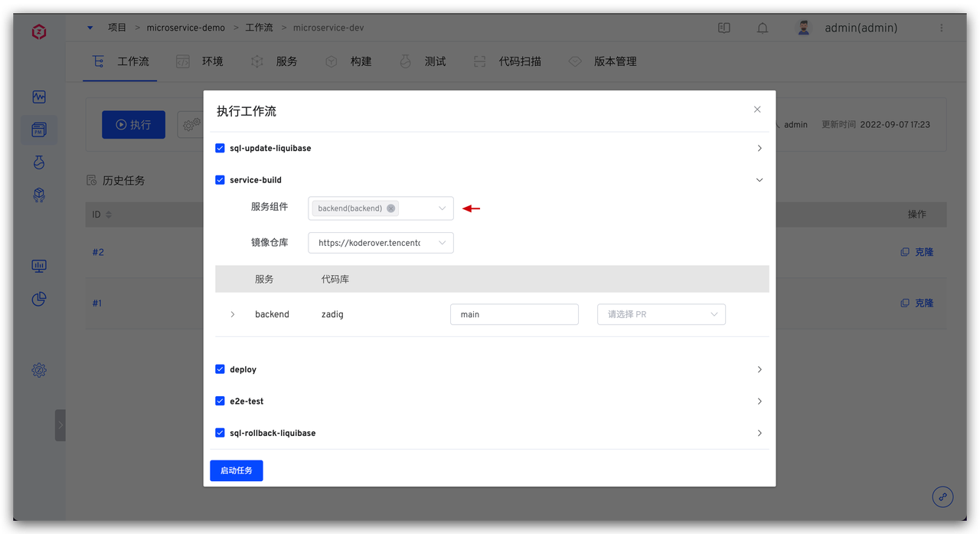
Task: Clone task #1 with 克隆
Action: [x=917, y=303]
